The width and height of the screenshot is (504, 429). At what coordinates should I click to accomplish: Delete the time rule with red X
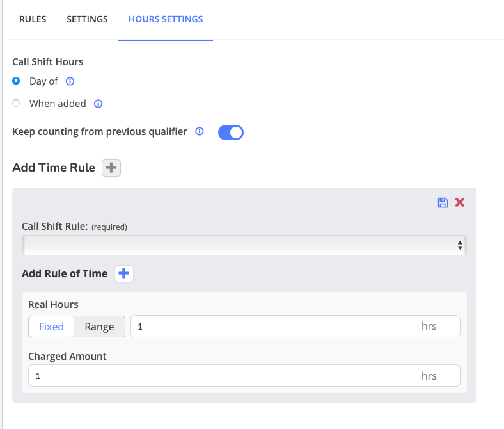tap(460, 202)
